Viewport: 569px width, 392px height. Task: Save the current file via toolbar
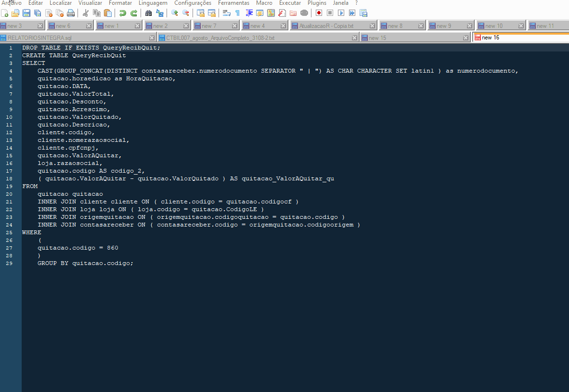[x=26, y=13]
